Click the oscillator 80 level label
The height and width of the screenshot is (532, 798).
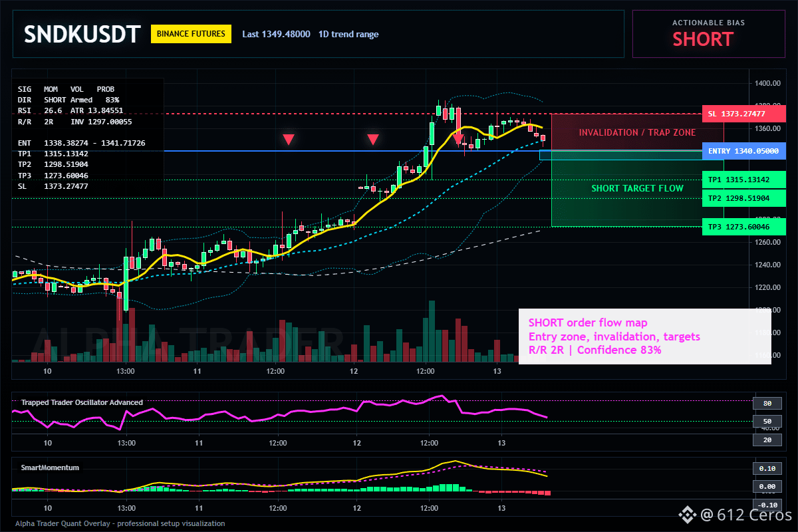tap(767, 403)
